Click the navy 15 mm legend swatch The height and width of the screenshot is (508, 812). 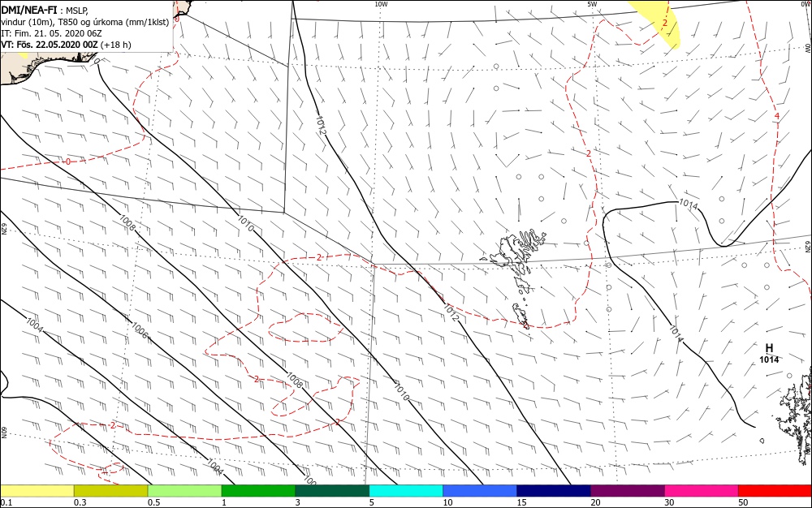[x=554, y=490]
